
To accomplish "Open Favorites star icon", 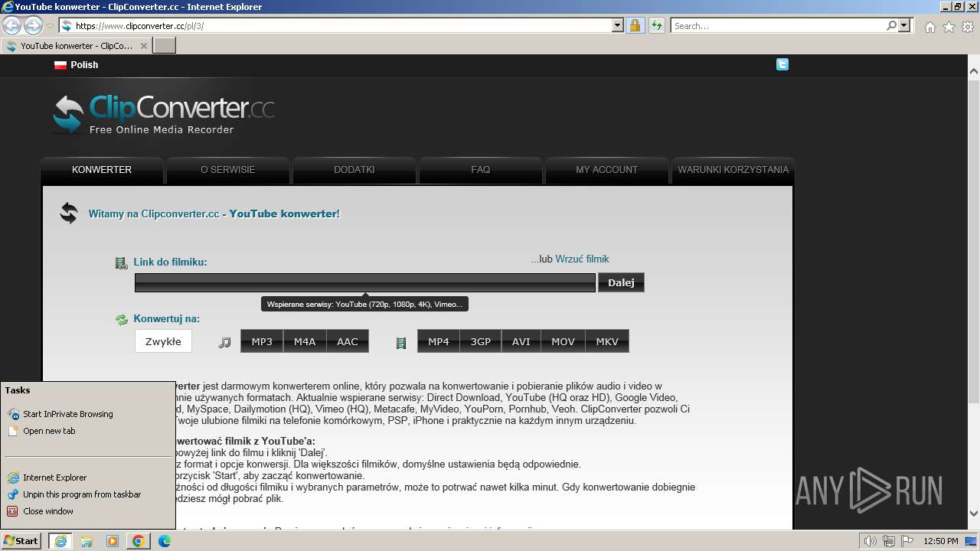I will (x=949, y=27).
